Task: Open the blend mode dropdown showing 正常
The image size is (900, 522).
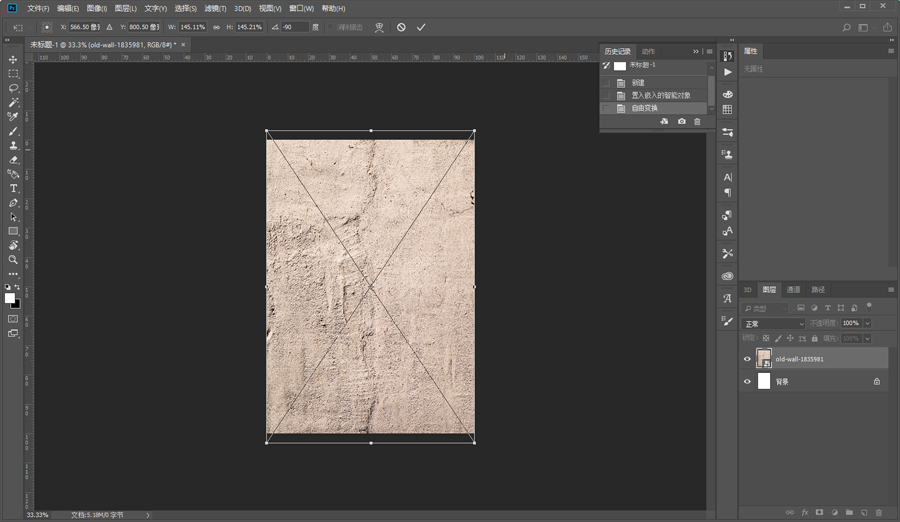Action: pos(773,324)
